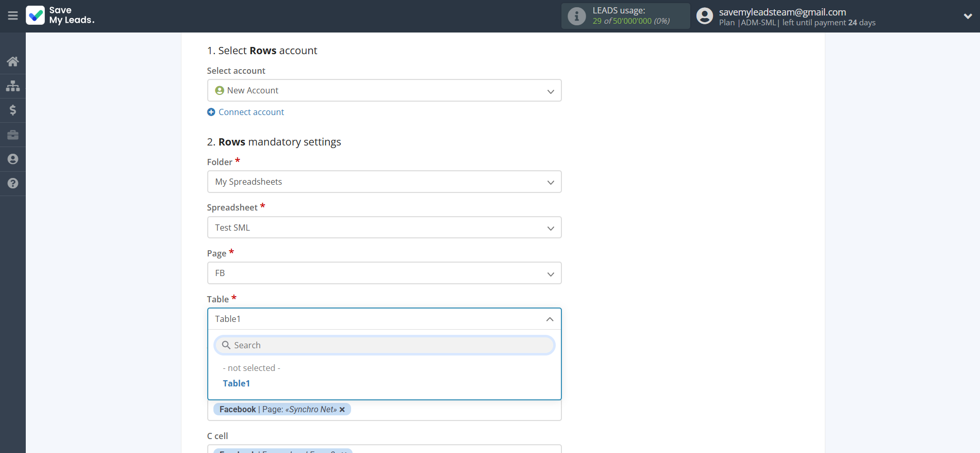Expand the Page dropdown showing FB
The image size is (980, 453).
tap(384, 273)
